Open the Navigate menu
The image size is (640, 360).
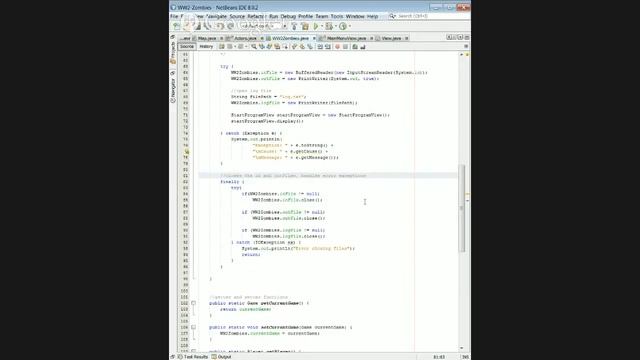[216, 16]
